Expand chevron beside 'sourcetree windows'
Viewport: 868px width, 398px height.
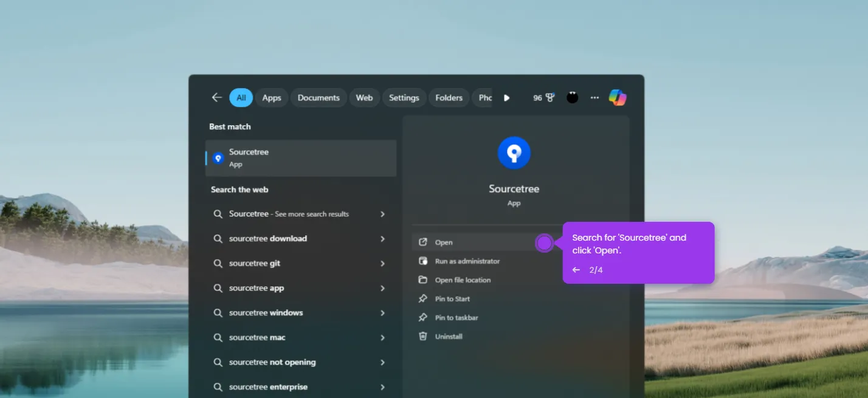(382, 313)
